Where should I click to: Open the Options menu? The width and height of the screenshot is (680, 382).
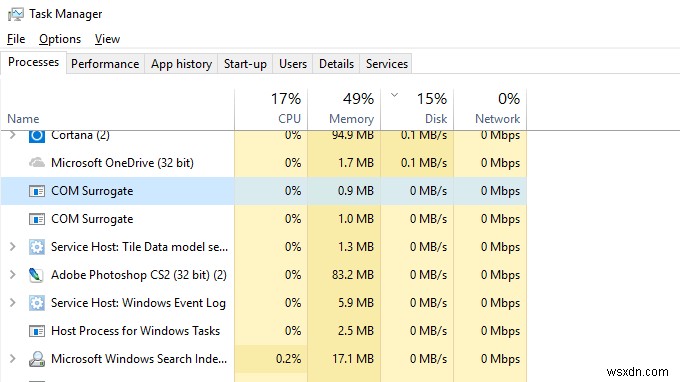(x=60, y=39)
